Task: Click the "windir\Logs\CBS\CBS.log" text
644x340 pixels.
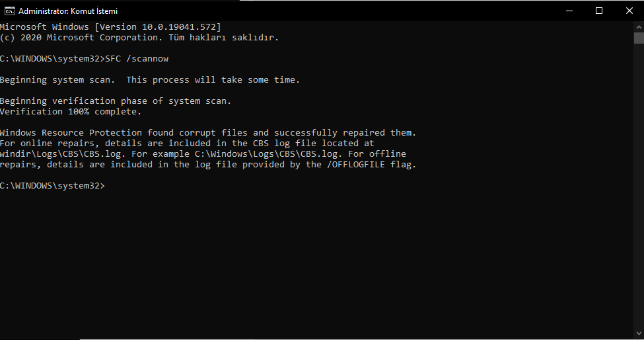Action: (61, 153)
